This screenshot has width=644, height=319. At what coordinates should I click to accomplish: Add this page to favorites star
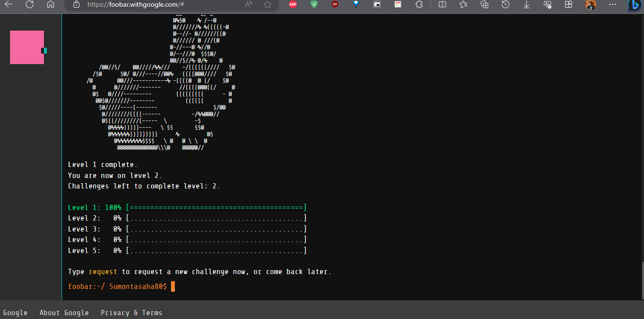tap(268, 4)
